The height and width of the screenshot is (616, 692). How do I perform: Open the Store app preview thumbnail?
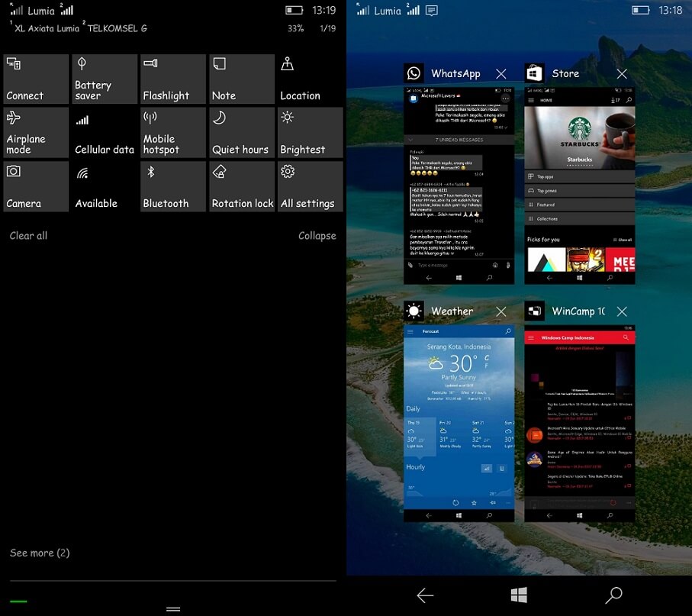coord(579,185)
